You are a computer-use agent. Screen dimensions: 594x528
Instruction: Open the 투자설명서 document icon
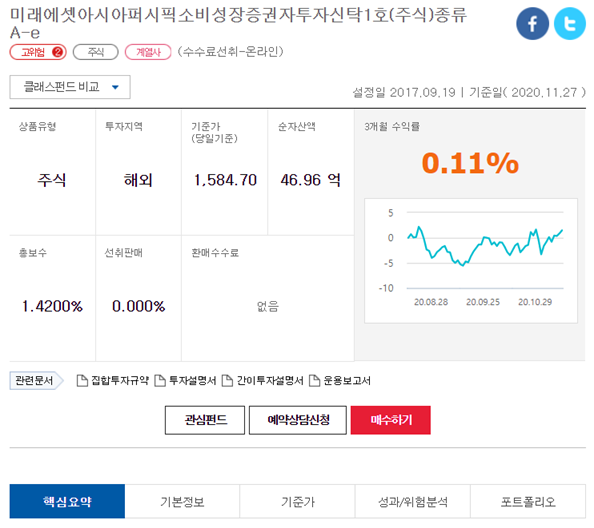click(x=160, y=381)
